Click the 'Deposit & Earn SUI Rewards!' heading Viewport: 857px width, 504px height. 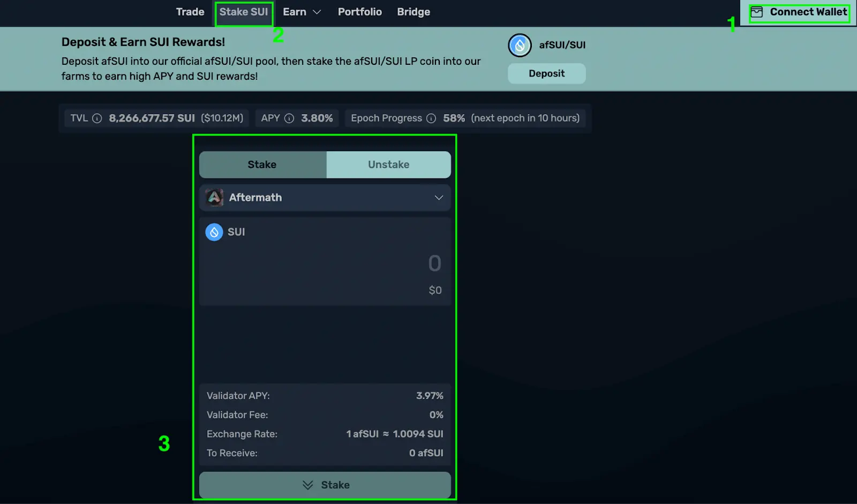[x=143, y=42]
